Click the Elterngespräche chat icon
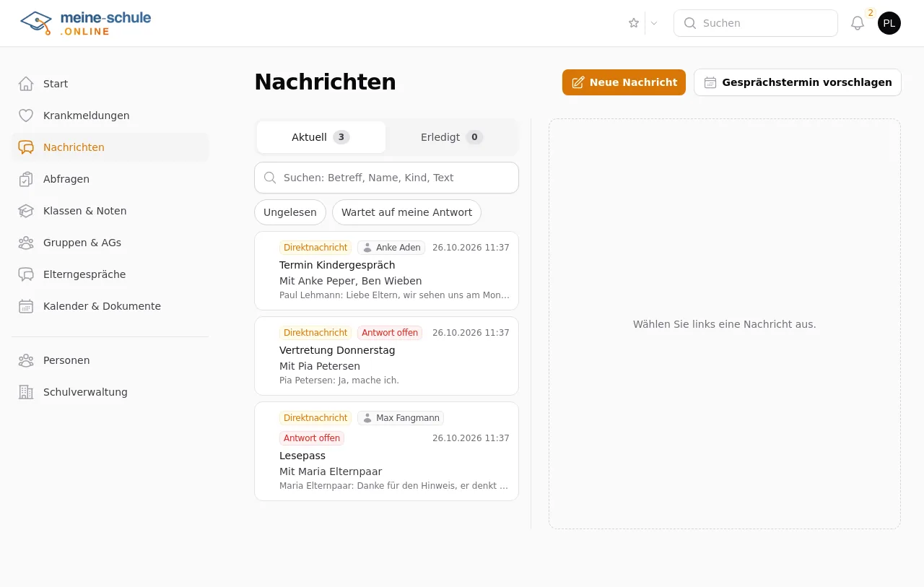The width and height of the screenshot is (924, 587). (26, 274)
